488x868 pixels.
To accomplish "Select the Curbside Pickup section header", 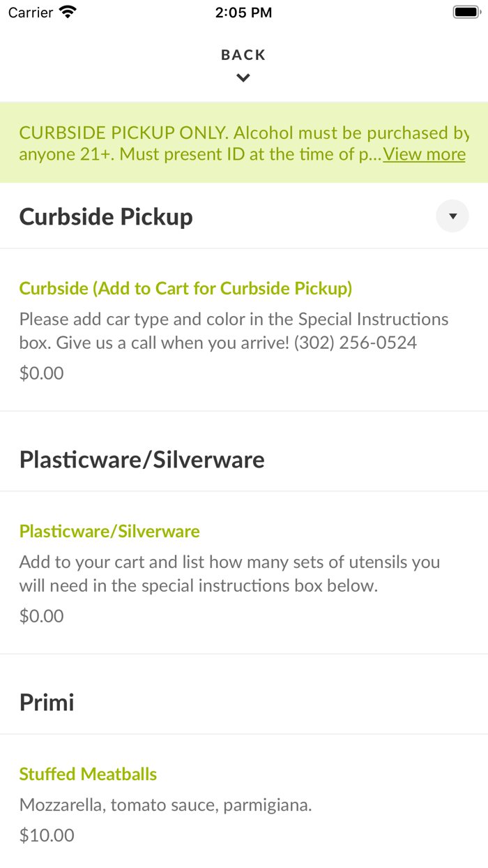I will pyautogui.click(x=106, y=216).
